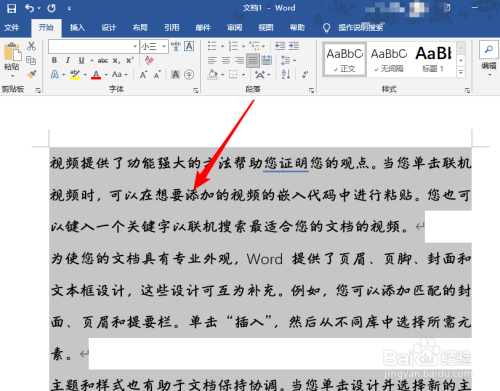The height and width of the screenshot is (391, 500).
Task: Increase indent in paragraph group
Action: (294, 46)
